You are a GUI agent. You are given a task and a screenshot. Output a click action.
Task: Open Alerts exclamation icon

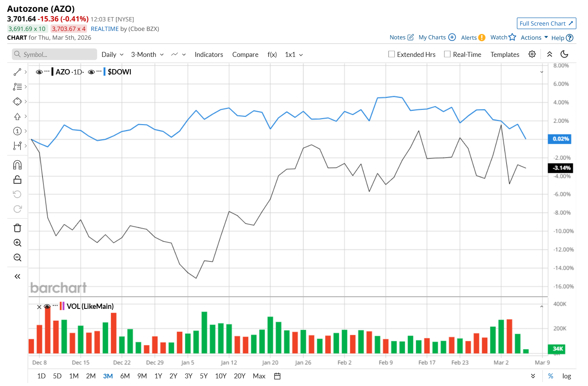[482, 37]
